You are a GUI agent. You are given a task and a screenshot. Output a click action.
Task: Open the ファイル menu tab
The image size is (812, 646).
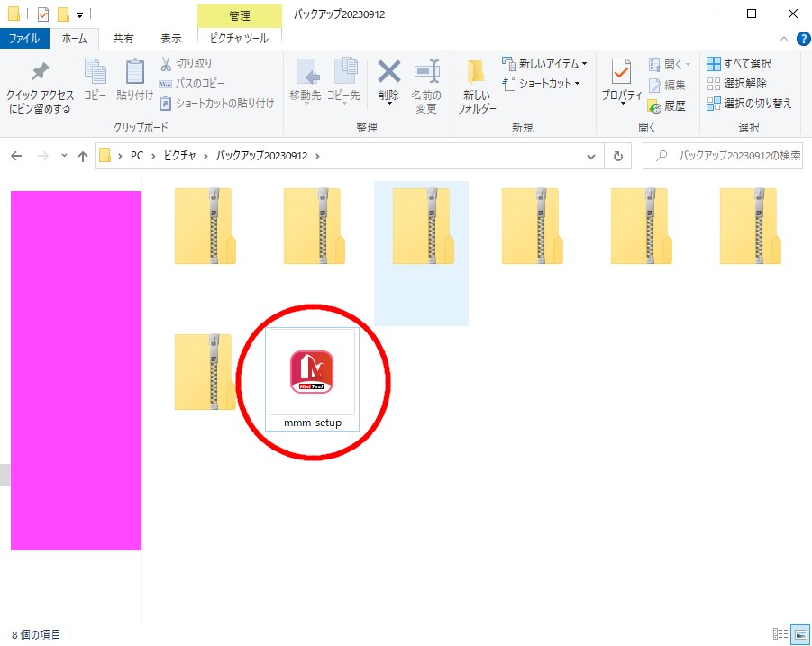[23, 38]
